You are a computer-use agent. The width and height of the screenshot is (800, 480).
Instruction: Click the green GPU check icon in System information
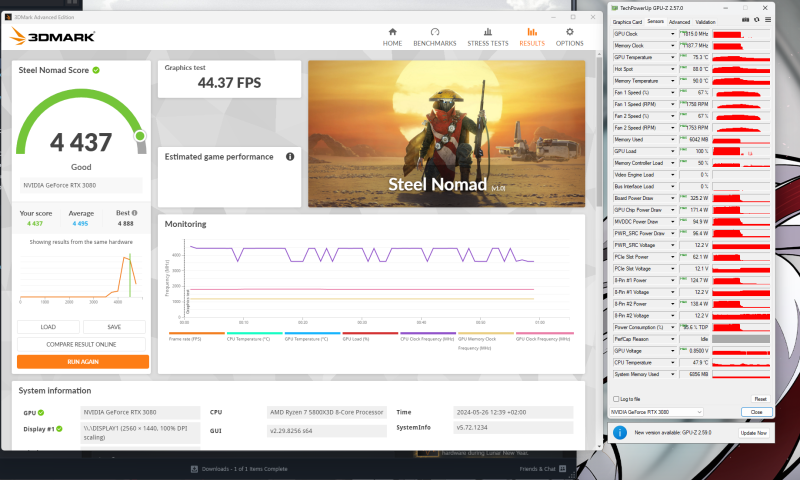(x=41, y=413)
